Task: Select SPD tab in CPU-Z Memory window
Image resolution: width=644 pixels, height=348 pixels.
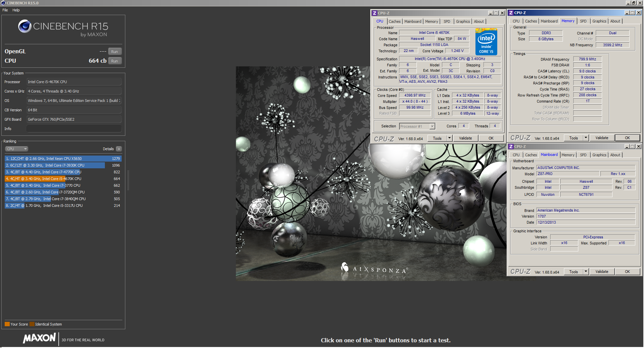Action: pyautogui.click(x=583, y=21)
